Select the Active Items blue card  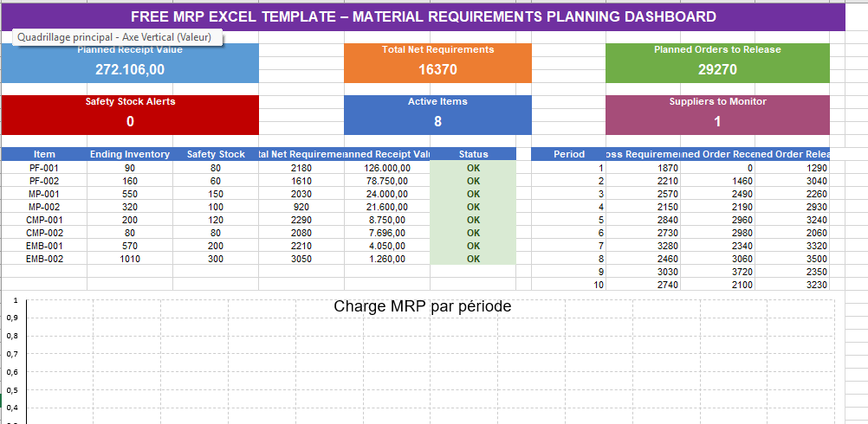tap(437, 115)
